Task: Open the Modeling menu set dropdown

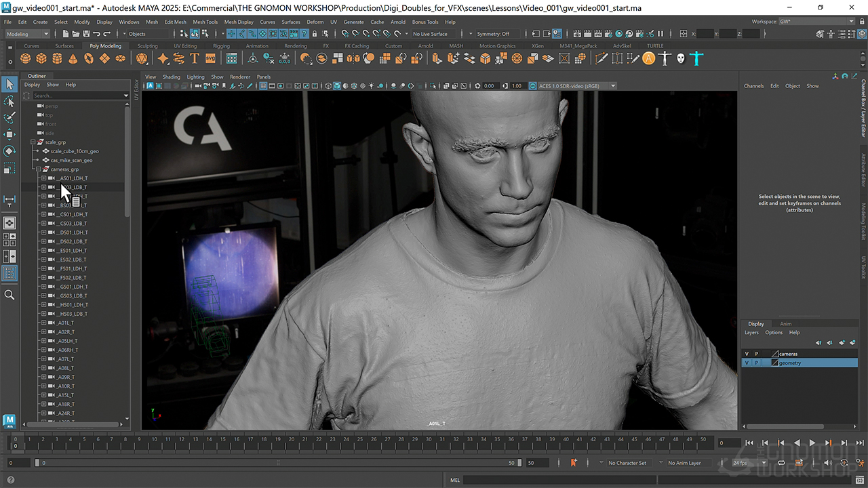Action: coord(27,34)
